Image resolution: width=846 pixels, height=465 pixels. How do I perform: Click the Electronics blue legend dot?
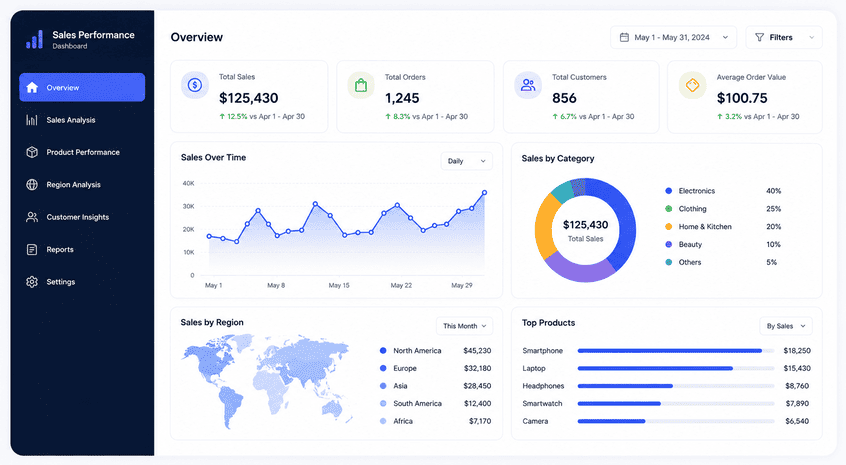click(x=668, y=190)
